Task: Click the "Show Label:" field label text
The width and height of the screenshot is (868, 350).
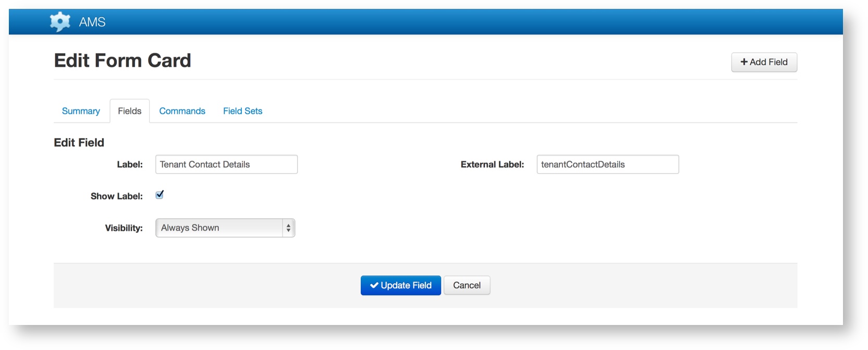Action: [x=116, y=196]
